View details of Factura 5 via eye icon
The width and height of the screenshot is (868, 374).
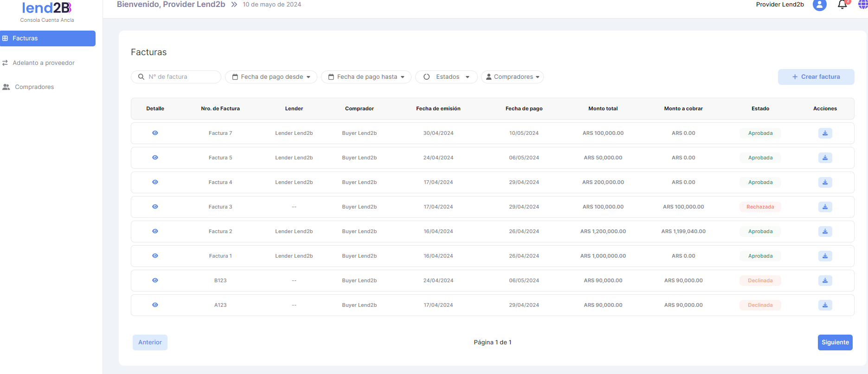(x=155, y=158)
